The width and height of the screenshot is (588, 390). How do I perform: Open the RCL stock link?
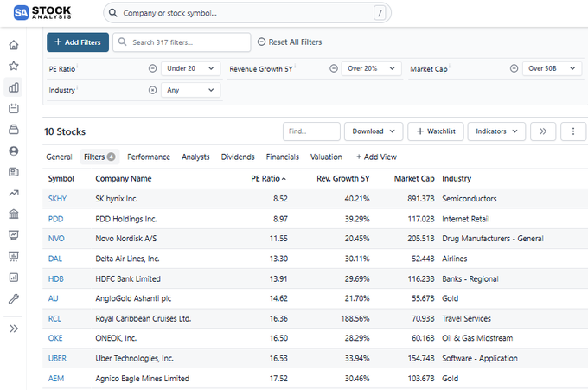[x=54, y=319]
